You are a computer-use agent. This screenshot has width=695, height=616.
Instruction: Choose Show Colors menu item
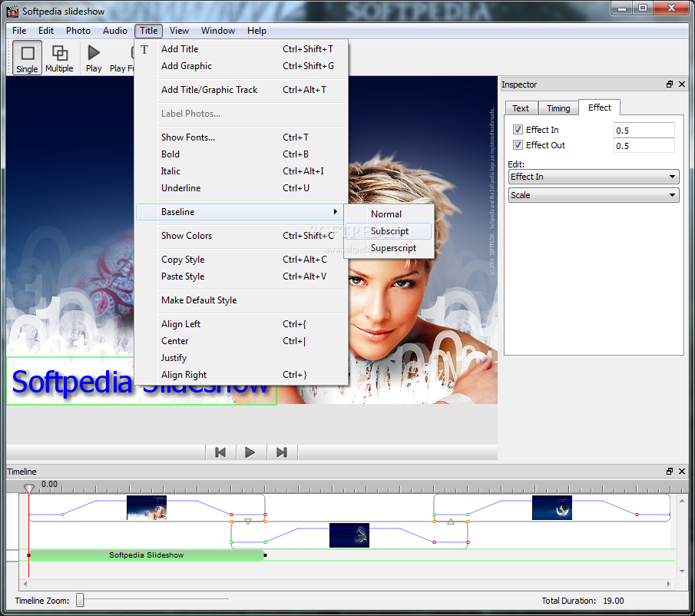(242, 236)
